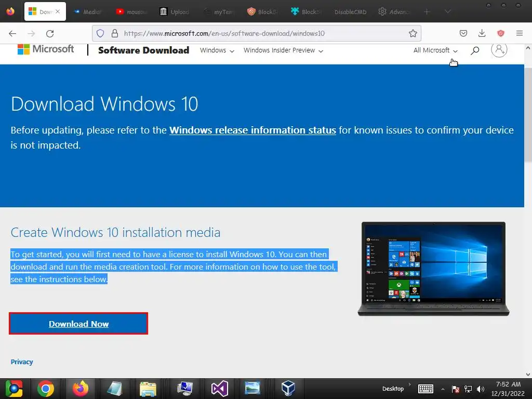This screenshot has width=532, height=399.
Task: Expand the All Microsoft dropdown
Action: coord(435,50)
